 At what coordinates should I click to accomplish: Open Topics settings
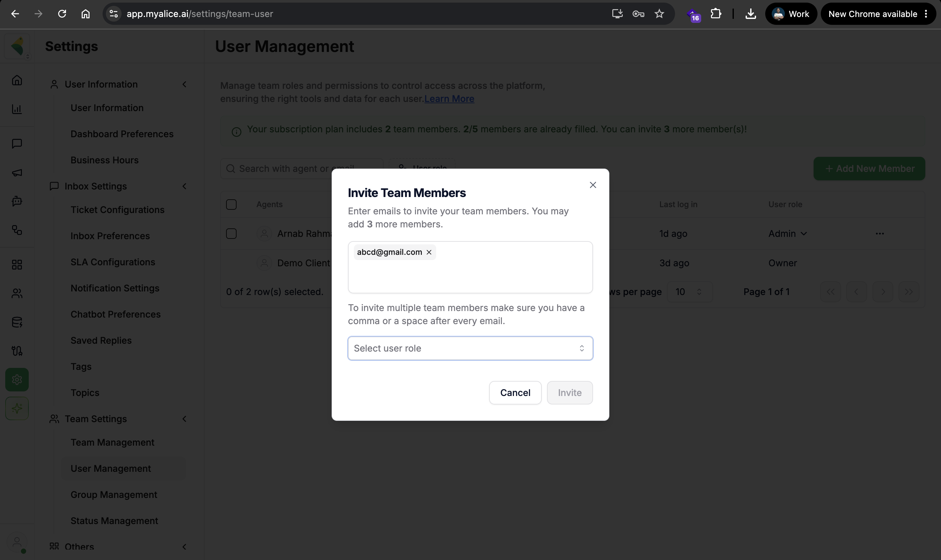[85, 393]
